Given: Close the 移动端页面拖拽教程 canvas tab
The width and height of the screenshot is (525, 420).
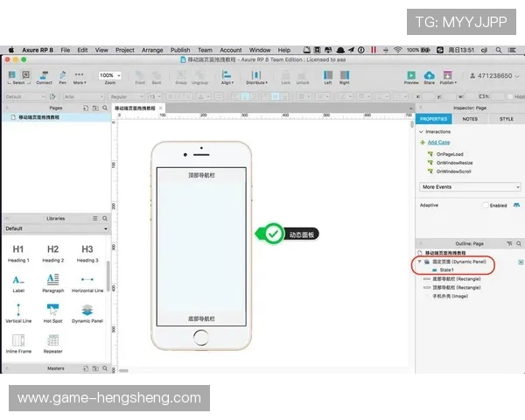Looking at the screenshot, I should click(x=161, y=108).
